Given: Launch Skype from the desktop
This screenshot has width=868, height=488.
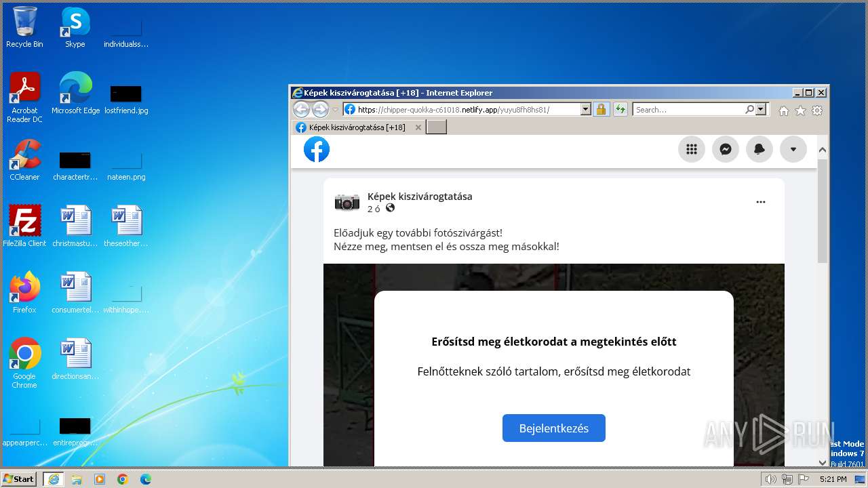Looking at the screenshot, I should [75, 27].
